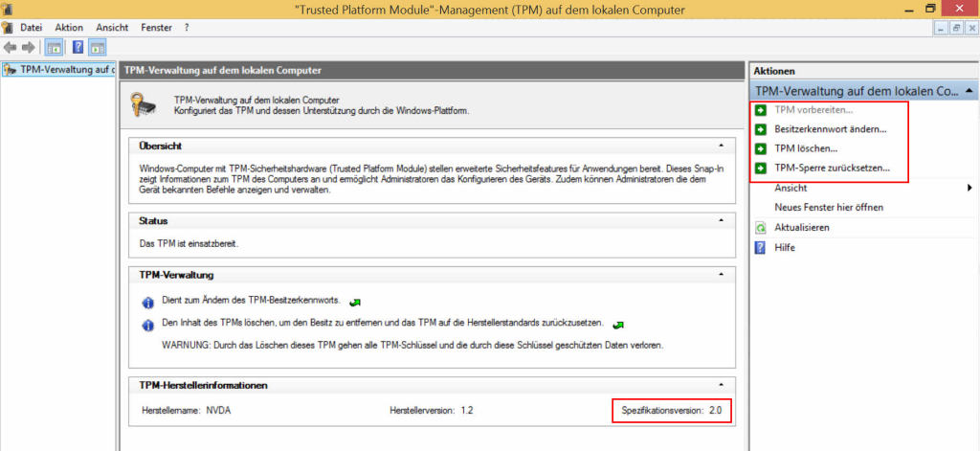Click the green arrow icon after 'zurückzusetzen'

[618, 325]
